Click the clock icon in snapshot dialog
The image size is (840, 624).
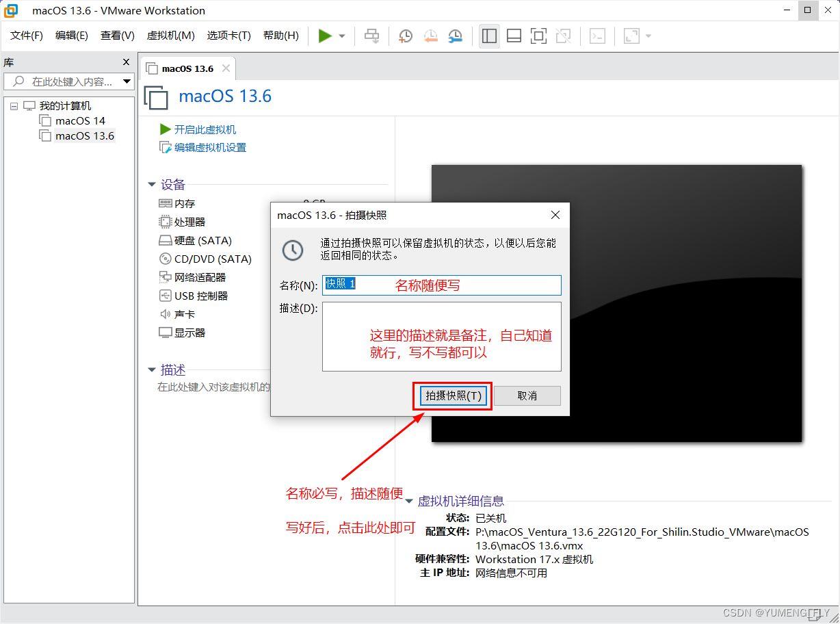coord(293,250)
